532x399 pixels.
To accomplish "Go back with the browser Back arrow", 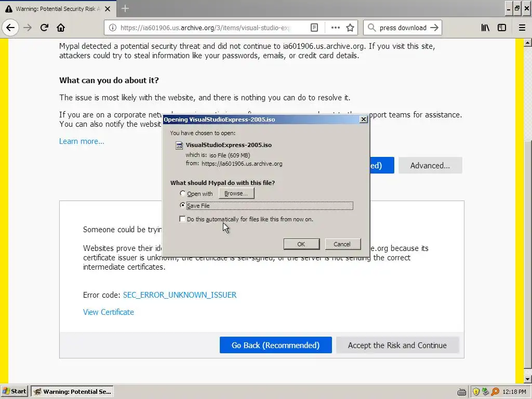I will pyautogui.click(x=10, y=28).
